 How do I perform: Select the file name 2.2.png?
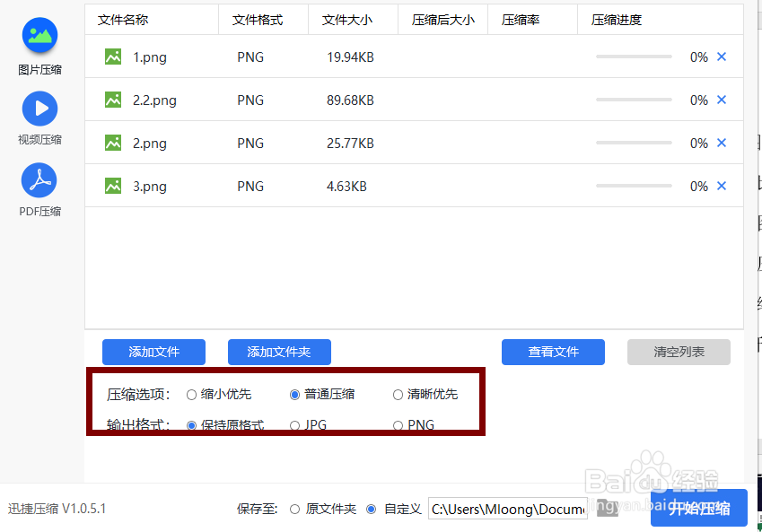[154, 100]
